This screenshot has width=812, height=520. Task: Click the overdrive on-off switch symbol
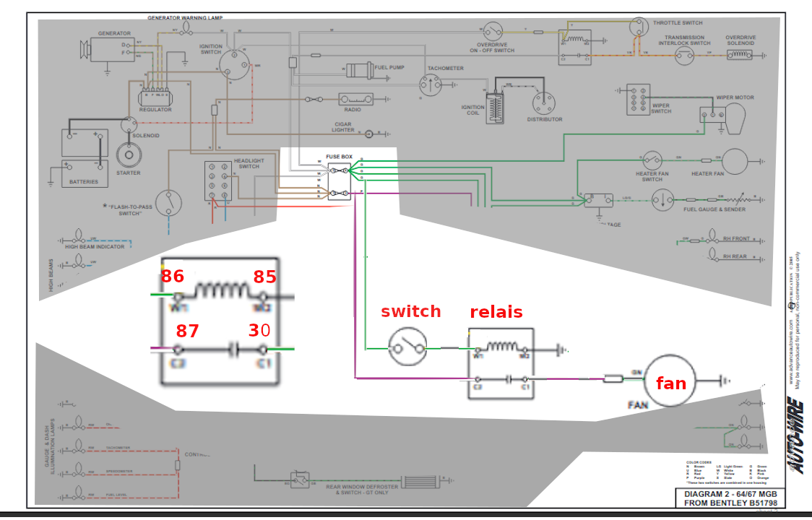tap(493, 31)
